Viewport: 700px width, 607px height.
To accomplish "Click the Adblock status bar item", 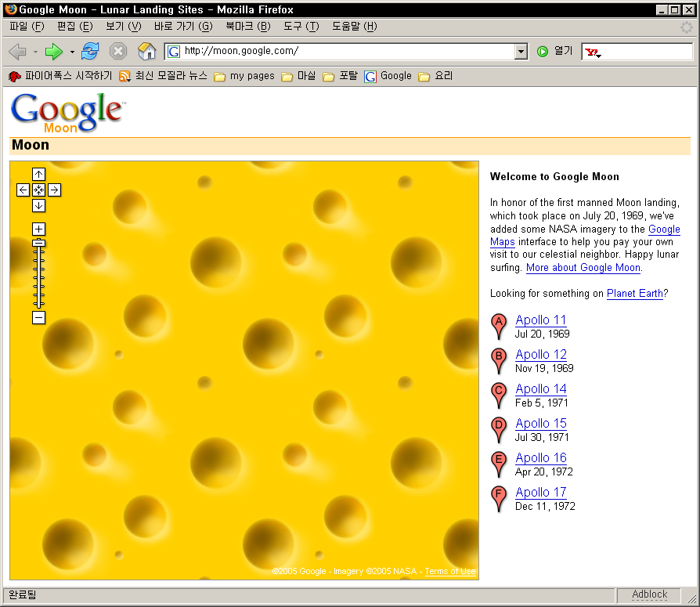I will [649, 594].
